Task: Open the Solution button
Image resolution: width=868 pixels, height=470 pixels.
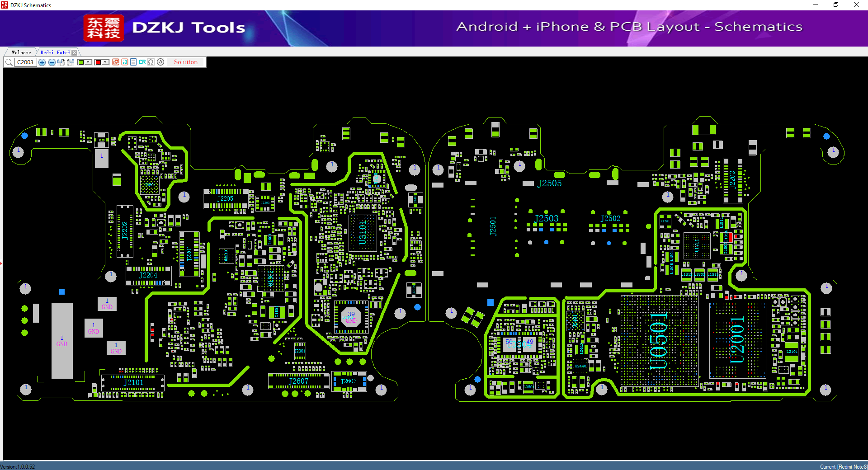Action: (x=186, y=62)
